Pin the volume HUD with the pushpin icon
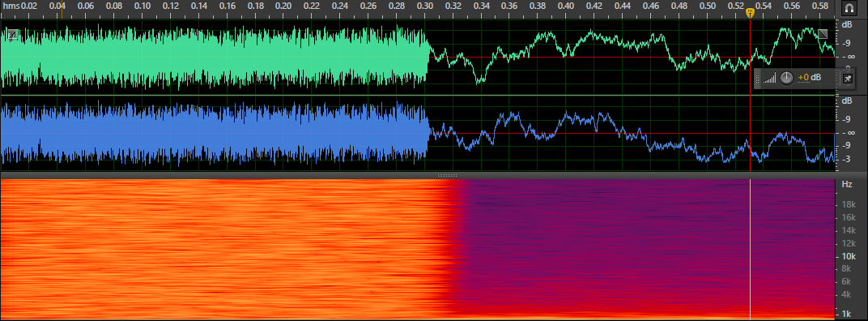Image resolution: width=868 pixels, height=321 pixels. coord(847,79)
